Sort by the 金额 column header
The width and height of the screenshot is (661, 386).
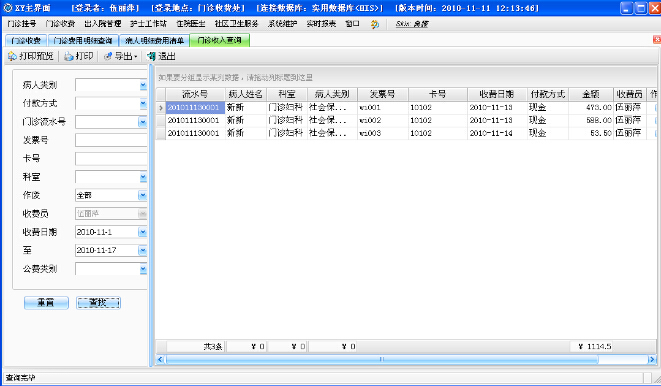tap(591, 94)
